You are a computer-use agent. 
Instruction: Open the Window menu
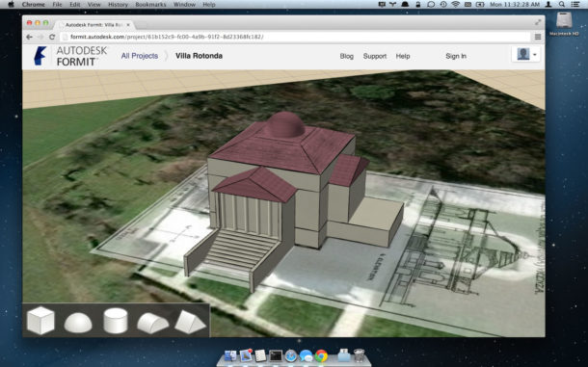[184, 5]
